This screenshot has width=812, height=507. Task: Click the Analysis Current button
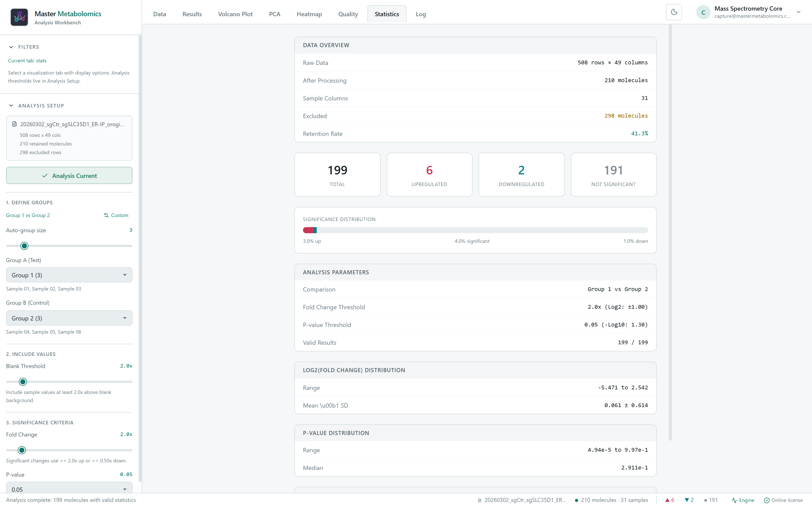(x=69, y=175)
